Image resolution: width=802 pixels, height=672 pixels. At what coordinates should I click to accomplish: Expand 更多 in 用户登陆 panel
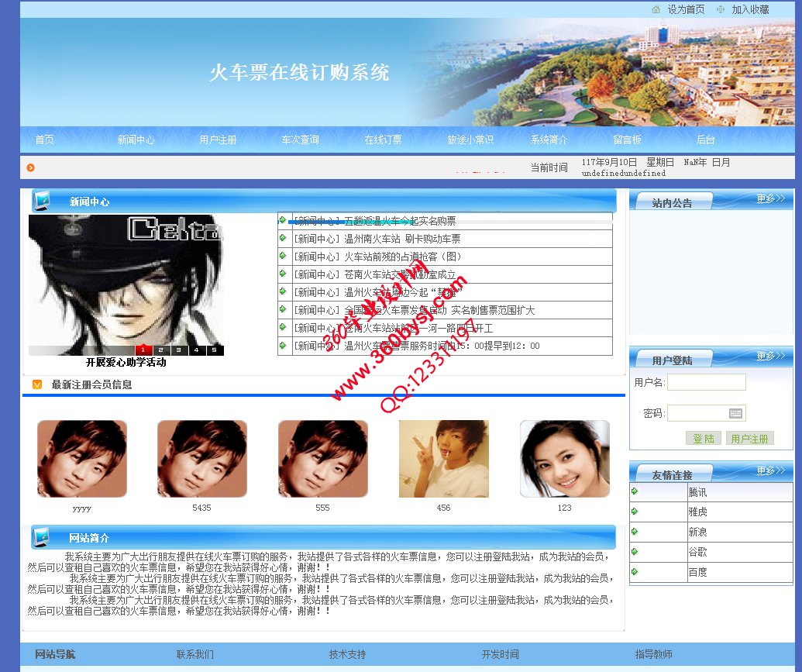(770, 357)
